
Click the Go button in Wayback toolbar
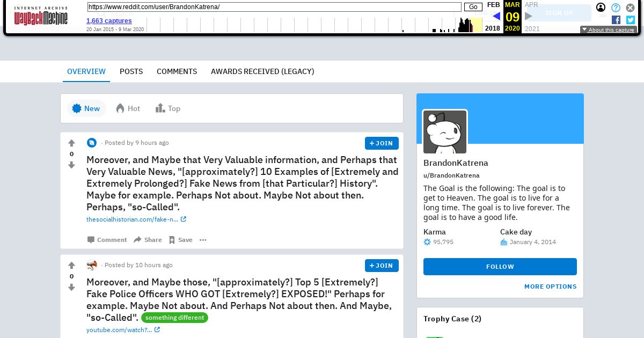click(473, 7)
